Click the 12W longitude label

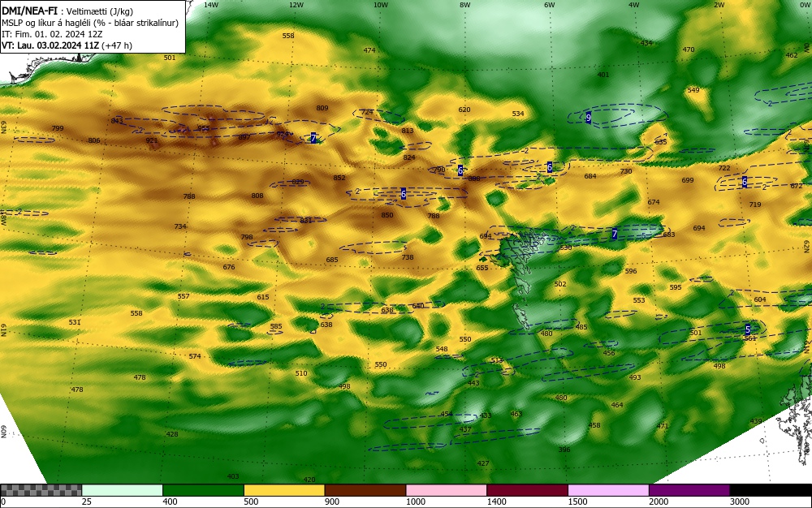click(296, 5)
